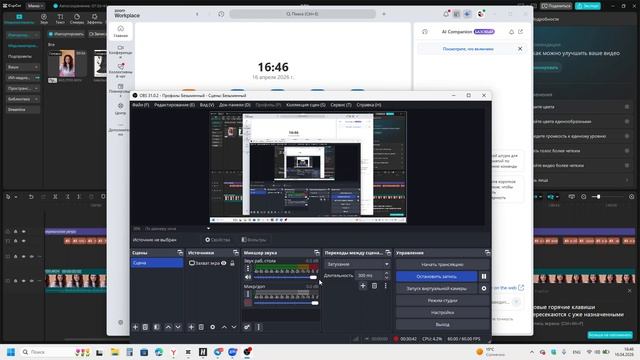Undock the Sources panel

tap(236, 253)
